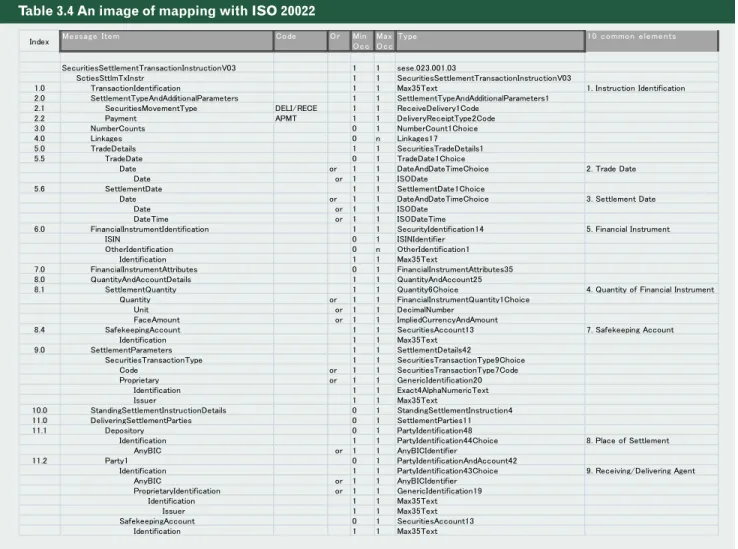Image resolution: width=738 pixels, height=549 pixels.
Task: Click '1. Instruction Identification' common element
Action: point(635,89)
